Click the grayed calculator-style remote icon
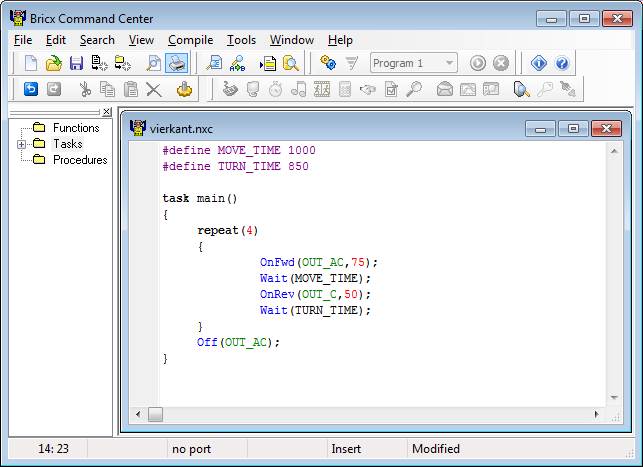This screenshot has height=467, width=643. click(345, 89)
